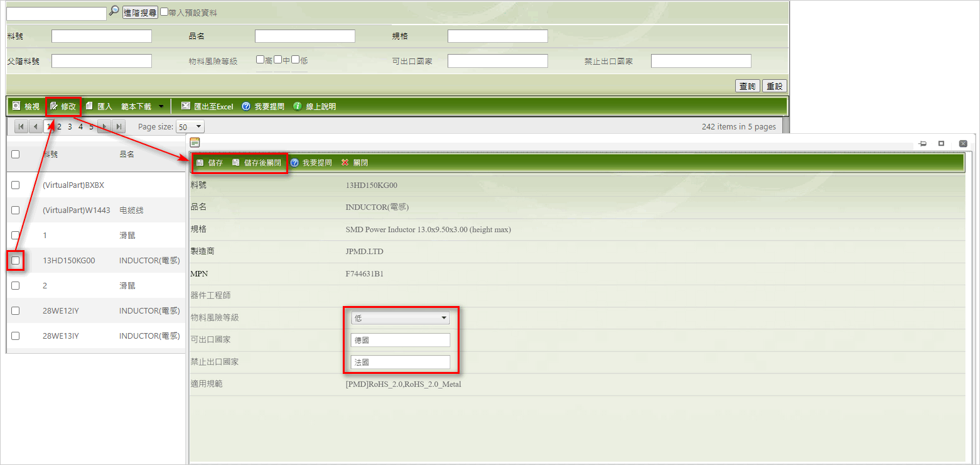Click the 重設 reset button

pos(775,86)
